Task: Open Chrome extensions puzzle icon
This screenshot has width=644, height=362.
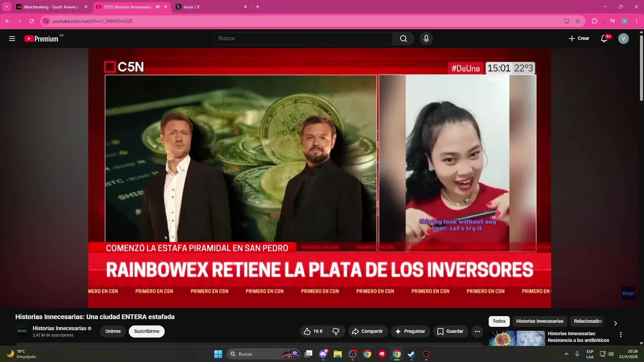Action: 595,21
